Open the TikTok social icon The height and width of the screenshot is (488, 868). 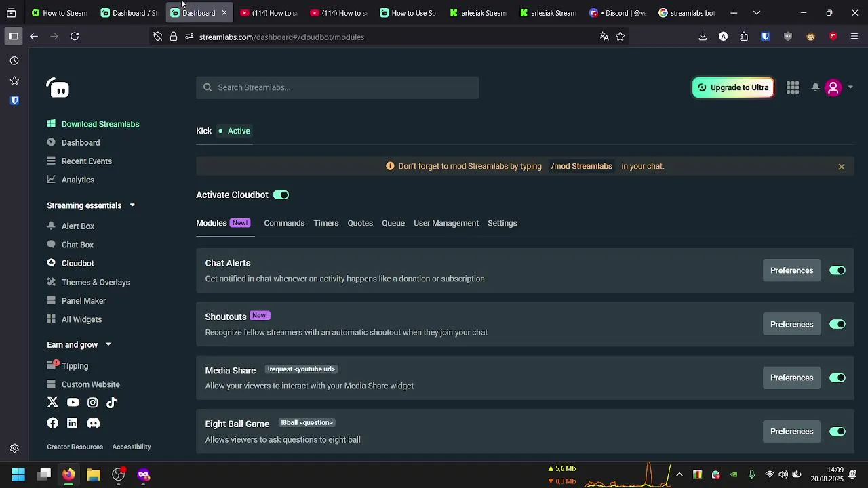pos(112,403)
